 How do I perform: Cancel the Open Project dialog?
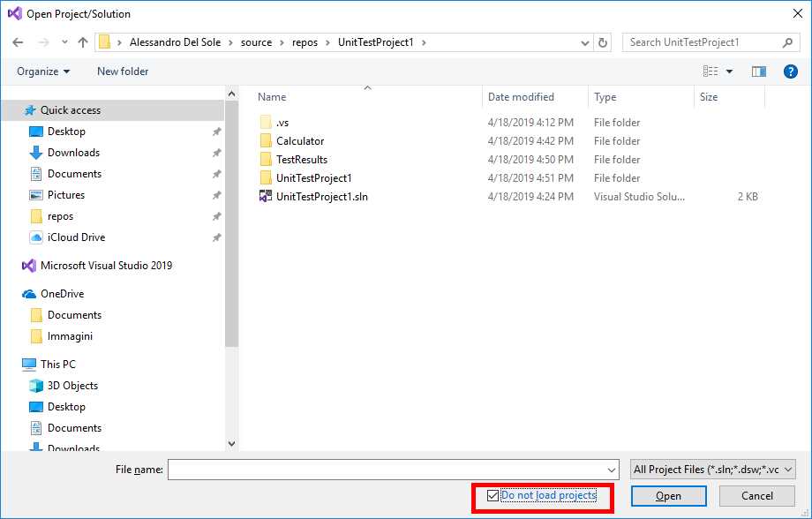click(x=756, y=496)
